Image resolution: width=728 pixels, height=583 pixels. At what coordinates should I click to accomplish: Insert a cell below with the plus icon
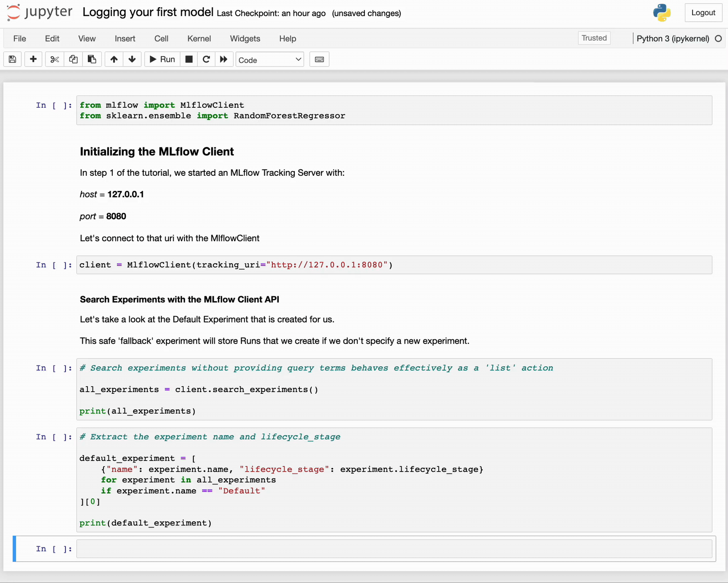33,59
